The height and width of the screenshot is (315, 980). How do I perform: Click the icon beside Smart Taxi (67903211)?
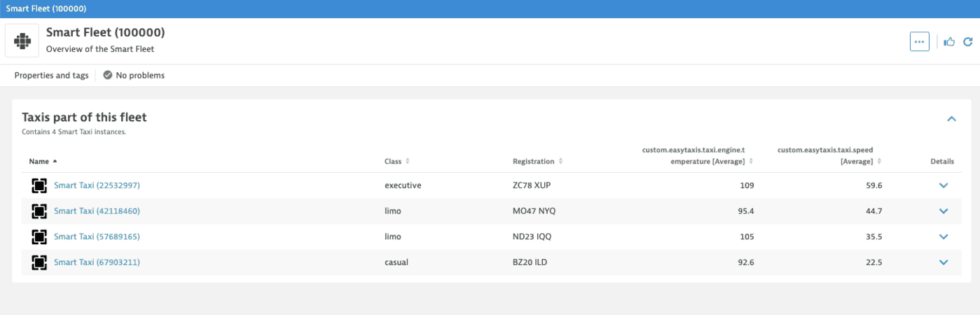(39, 262)
